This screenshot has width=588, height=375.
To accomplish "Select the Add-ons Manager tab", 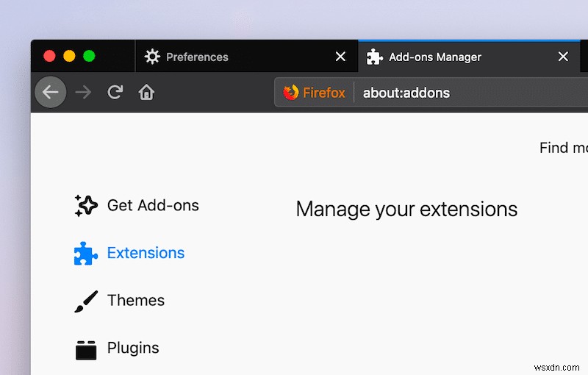I will pyautogui.click(x=469, y=57).
